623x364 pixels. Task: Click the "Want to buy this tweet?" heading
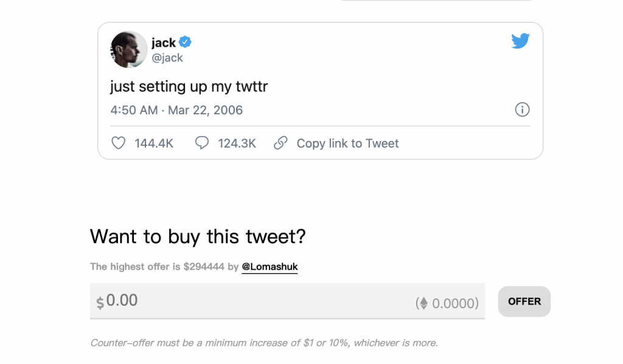coord(198,236)
